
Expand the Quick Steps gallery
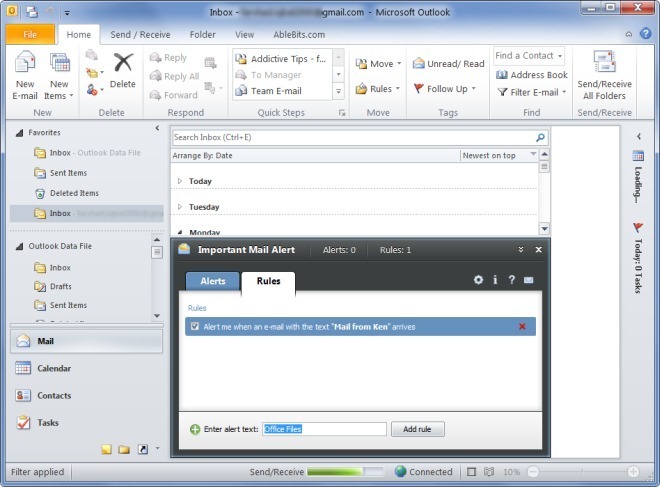[x=338, y=91]
